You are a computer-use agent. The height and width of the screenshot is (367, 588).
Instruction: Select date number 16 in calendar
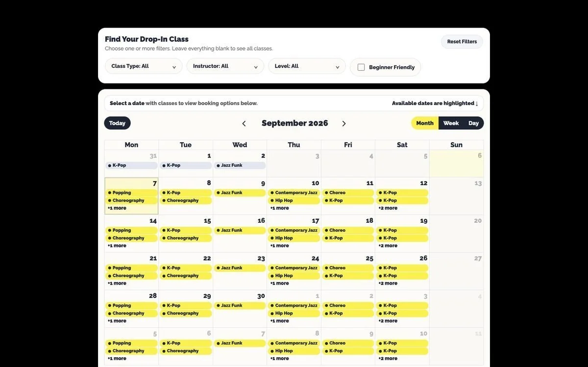pos(261,221)
